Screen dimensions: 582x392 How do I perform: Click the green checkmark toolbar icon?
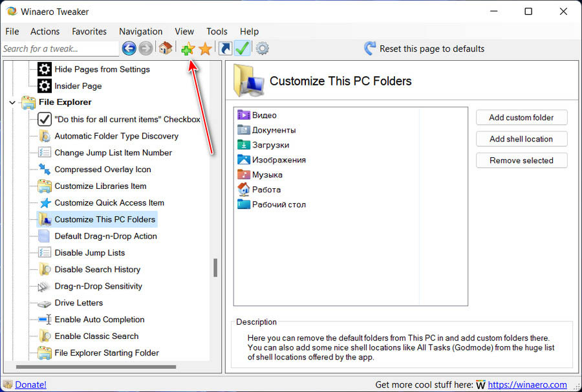pyautogui.click(x=242, y=49)
